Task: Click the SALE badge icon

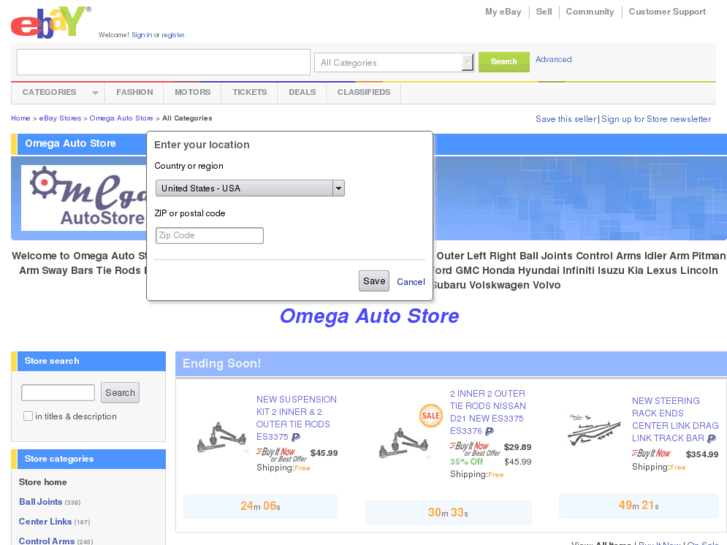Action: click(431, 416)
